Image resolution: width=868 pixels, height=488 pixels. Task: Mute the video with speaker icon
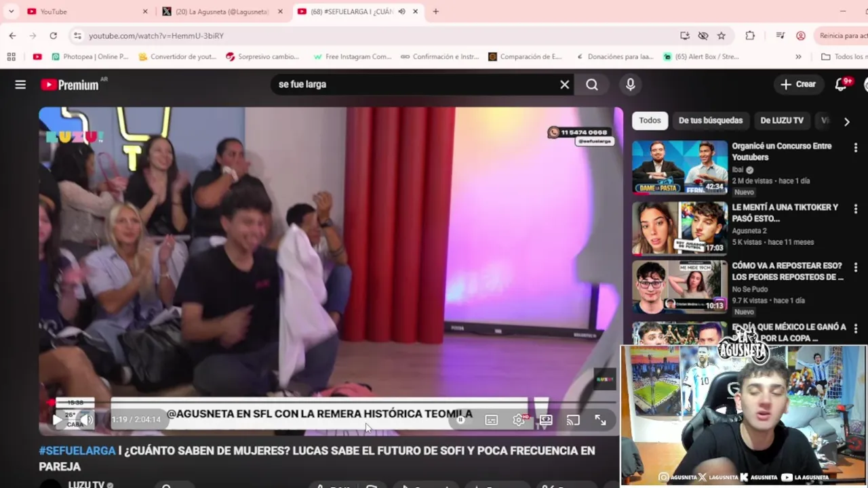point(85,420)
